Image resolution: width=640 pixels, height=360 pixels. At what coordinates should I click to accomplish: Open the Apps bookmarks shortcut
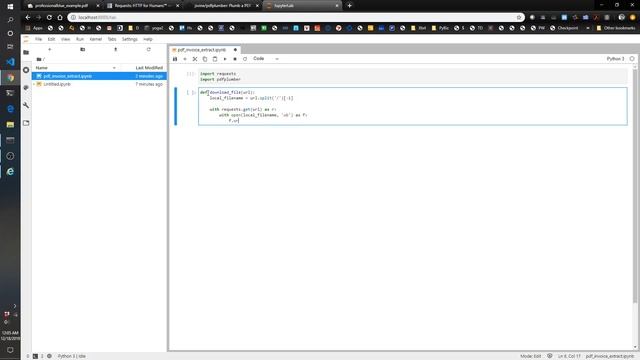point(34,28)
